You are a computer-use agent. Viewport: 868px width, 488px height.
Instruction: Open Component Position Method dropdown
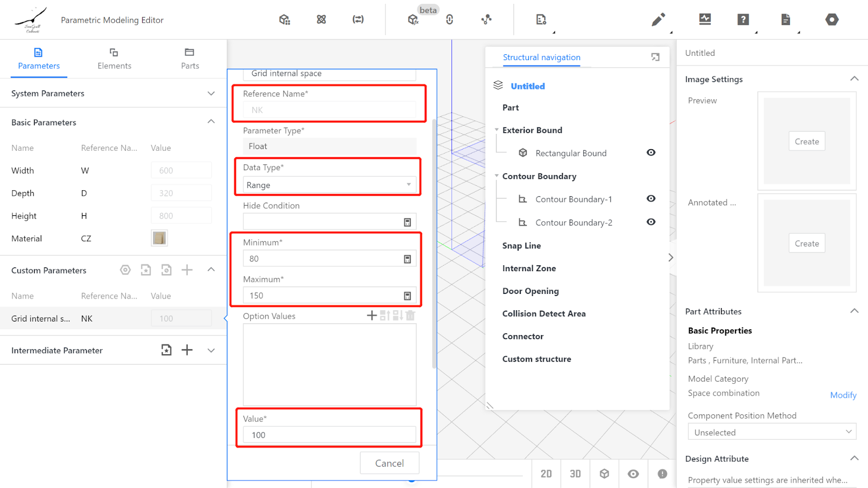tap(771, 432)
